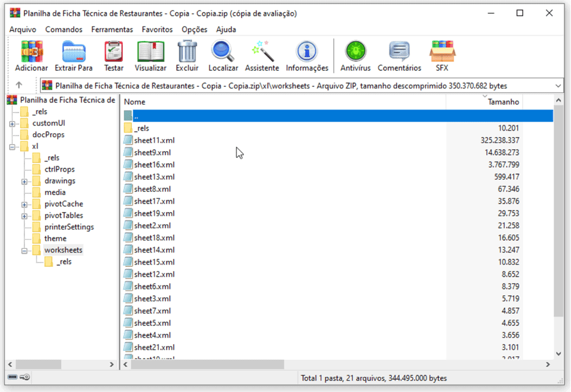Open the Visualizar tool icon
The width and height of the screenshot is (571, 392).
(150, 52)
